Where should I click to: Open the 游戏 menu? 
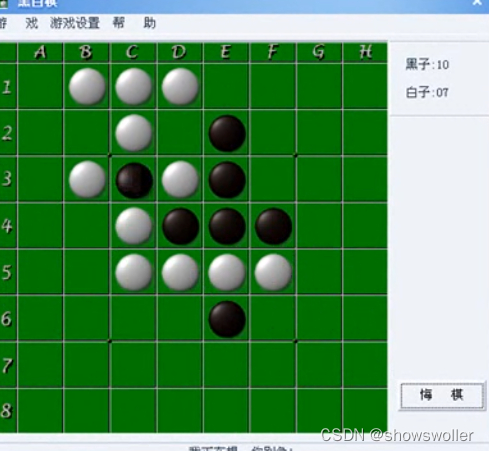(x=19, y=23)
